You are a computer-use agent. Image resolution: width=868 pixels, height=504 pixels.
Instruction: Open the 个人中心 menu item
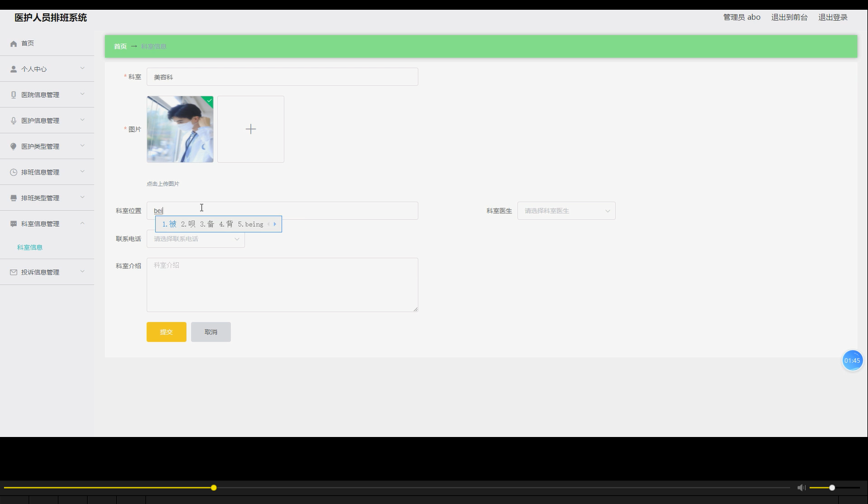[47, 69]
